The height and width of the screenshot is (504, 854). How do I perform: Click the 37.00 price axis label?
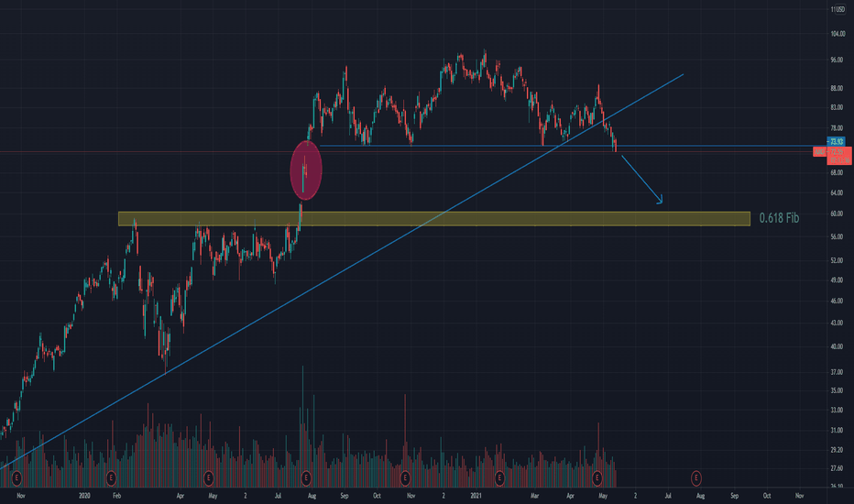(838, 372)
